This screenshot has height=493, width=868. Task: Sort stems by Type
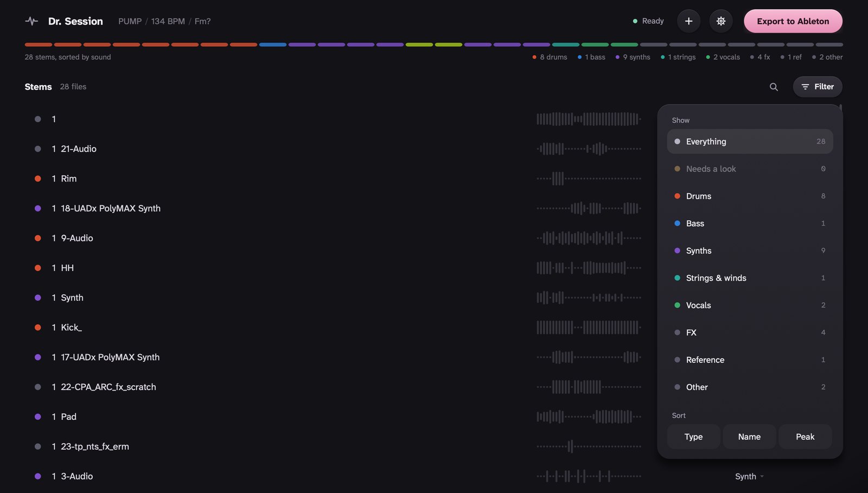pos(693,437)
